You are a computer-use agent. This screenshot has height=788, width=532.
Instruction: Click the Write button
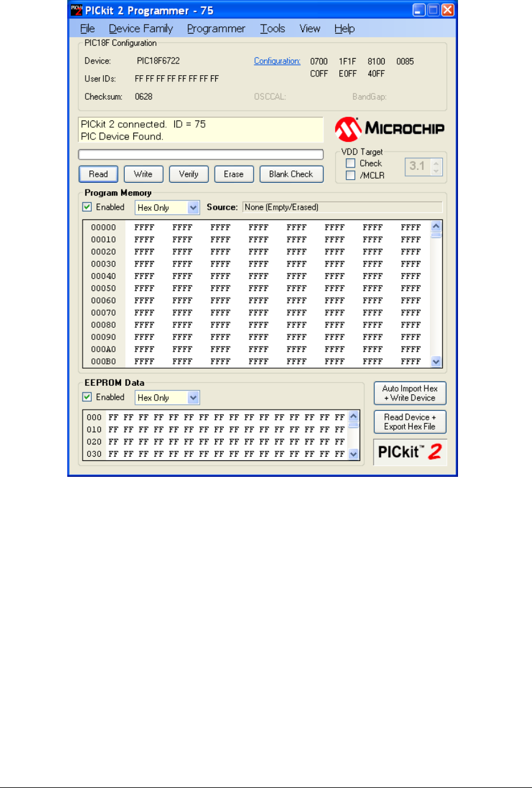coord(143,174)
